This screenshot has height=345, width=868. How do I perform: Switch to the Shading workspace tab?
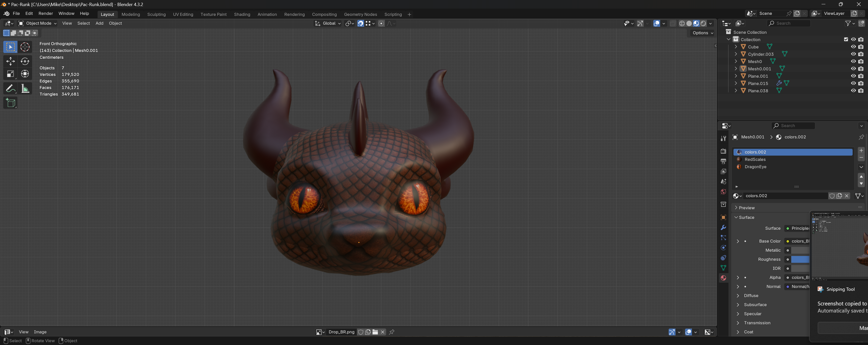242,14
